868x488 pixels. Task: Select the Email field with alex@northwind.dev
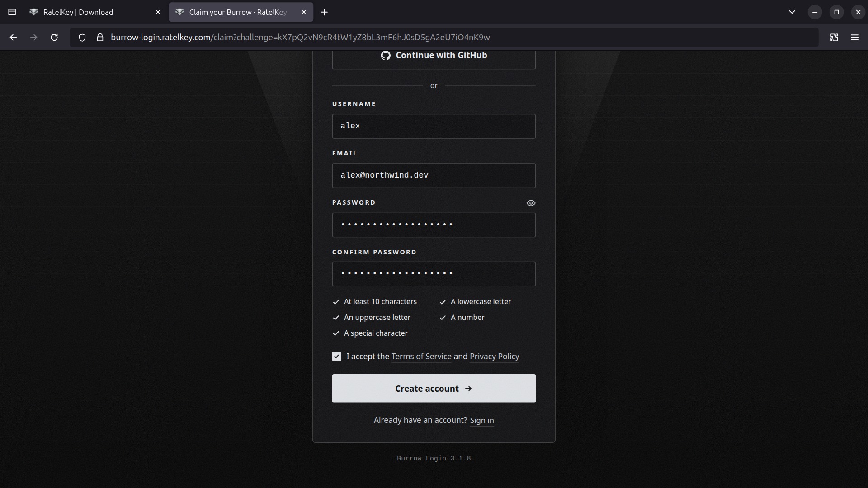click(434, 175)
